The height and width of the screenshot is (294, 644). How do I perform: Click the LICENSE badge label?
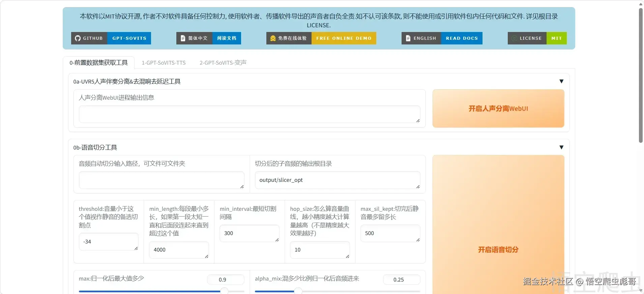[x=531, y=38]
